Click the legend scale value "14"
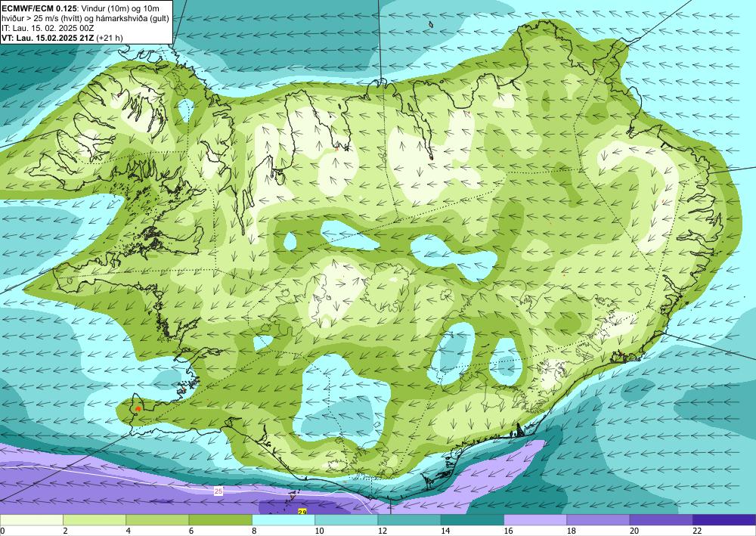 point(445,531)
